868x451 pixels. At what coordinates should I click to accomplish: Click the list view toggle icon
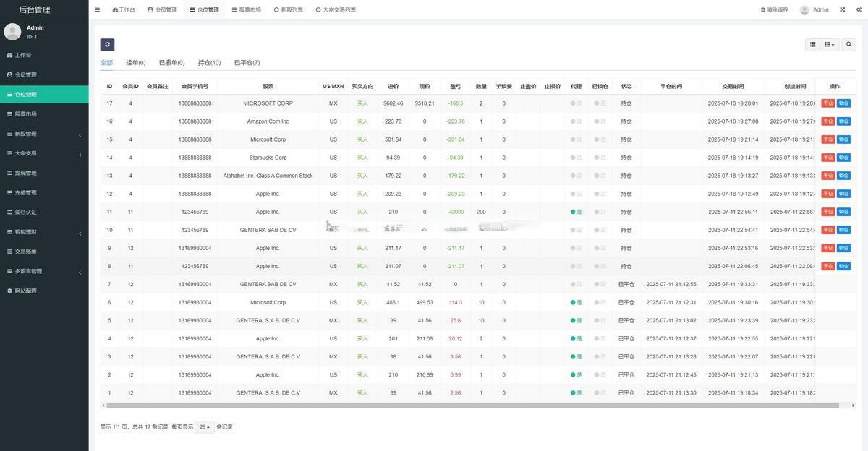[813, 45]
